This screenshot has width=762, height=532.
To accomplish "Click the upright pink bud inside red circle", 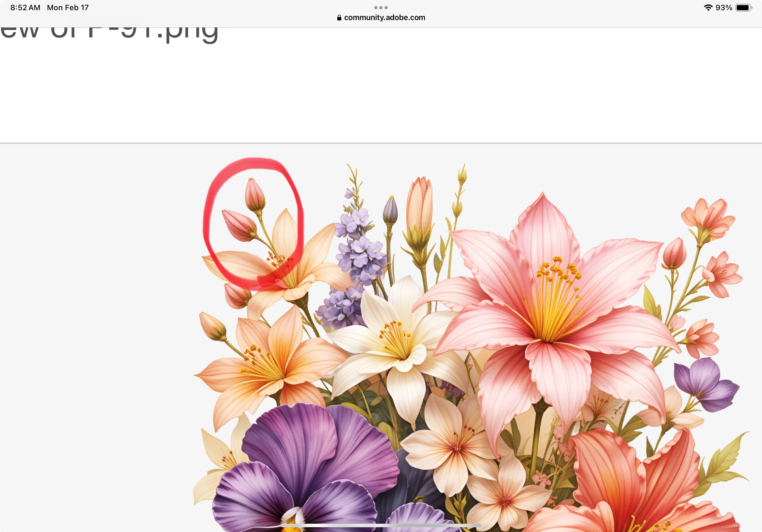I will coord(255,196).
